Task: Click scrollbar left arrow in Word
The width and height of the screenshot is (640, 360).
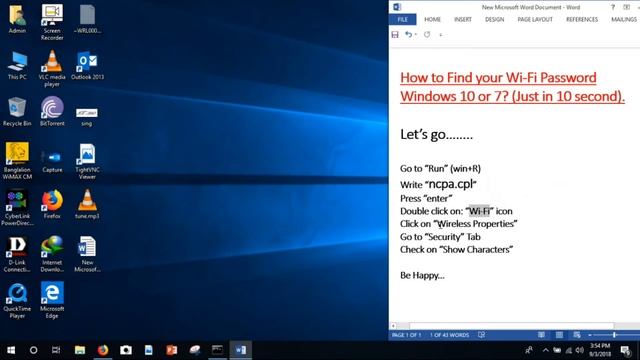Action: click(393, 326)
